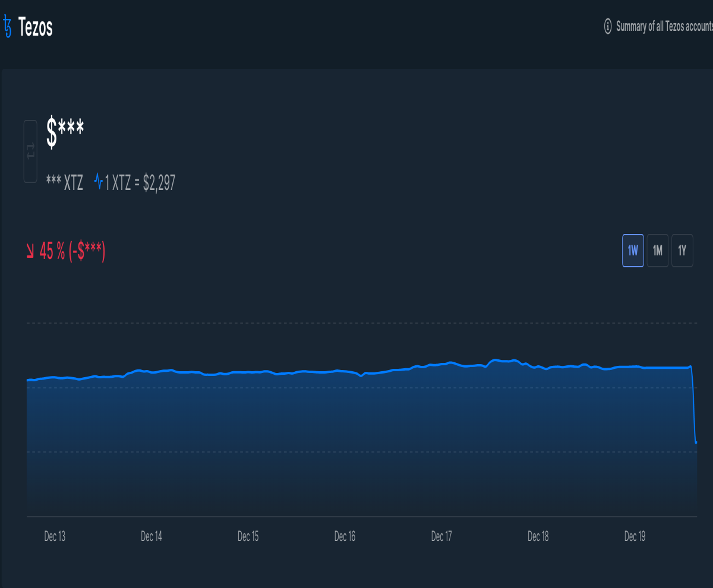The width and height of the screenshot is (713, 588).
Task: Click the Dec 17 axis label
Action: click(441, 536)
